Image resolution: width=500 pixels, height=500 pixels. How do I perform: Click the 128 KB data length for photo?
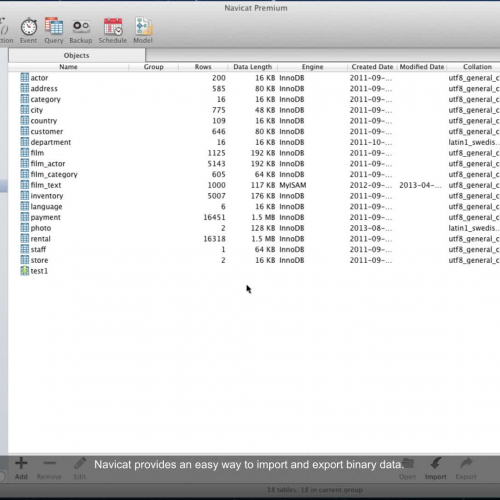(263, 228)
